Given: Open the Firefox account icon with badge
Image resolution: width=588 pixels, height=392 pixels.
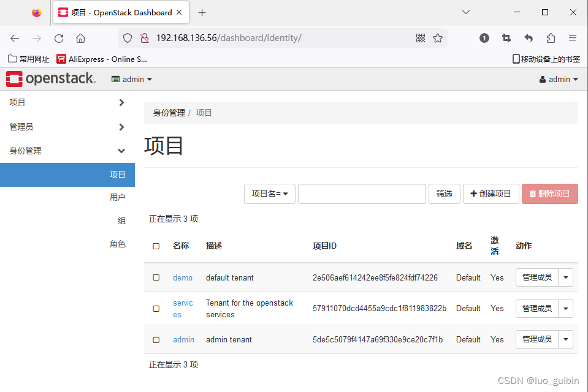Looking at the screenshot, I should coord(484,38).
